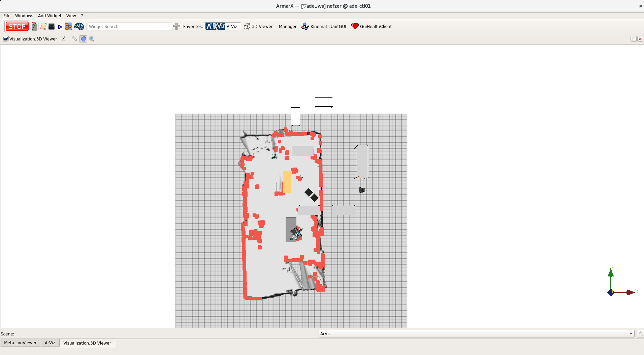Click into the Widget Search field
644x355 pixels.
[130, 26]
